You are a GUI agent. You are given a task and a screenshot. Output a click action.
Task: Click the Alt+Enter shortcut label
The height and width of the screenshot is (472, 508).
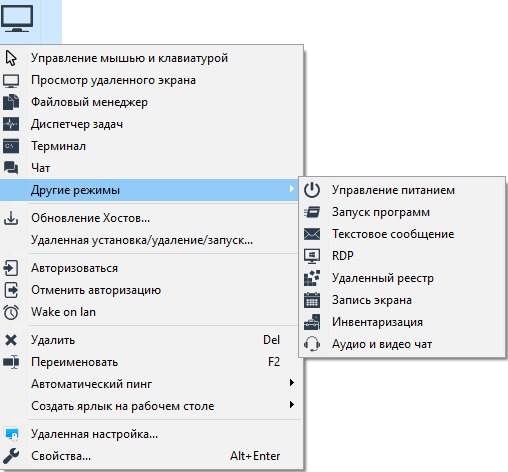click(255, 456)
